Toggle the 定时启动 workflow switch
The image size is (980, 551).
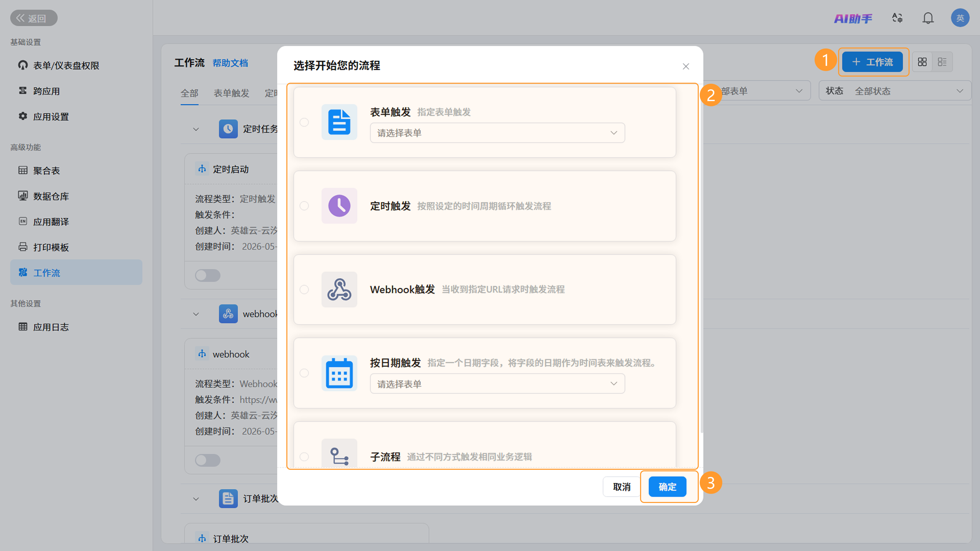pos(208,275)
